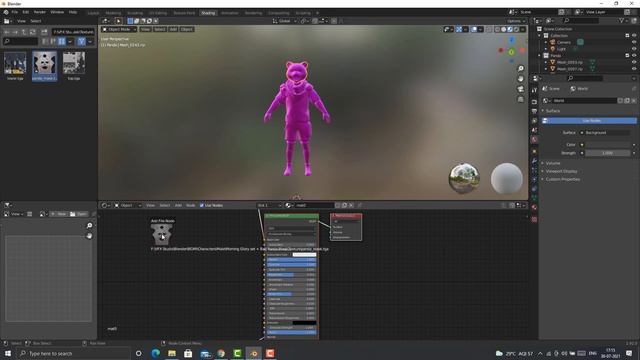Click the file browser search field

click(20, 41)
